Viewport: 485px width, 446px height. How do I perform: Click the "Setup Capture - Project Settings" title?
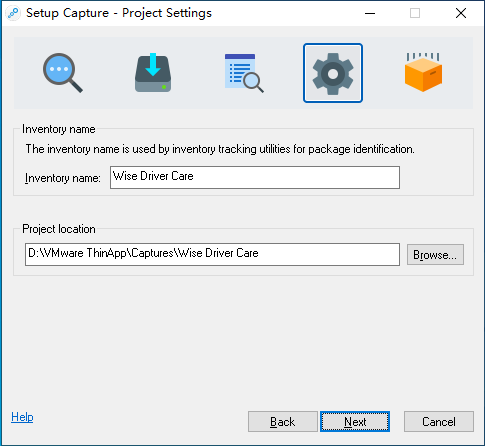tap(119, 13)
